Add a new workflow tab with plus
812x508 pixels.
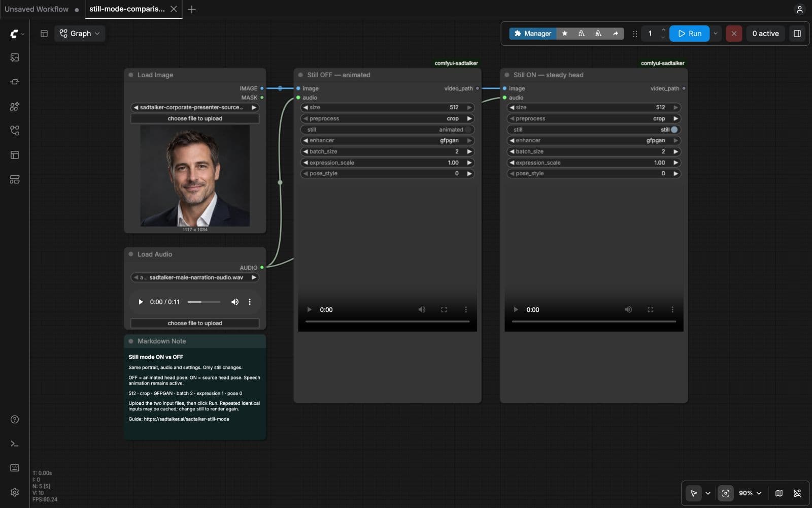click(191, 9)
